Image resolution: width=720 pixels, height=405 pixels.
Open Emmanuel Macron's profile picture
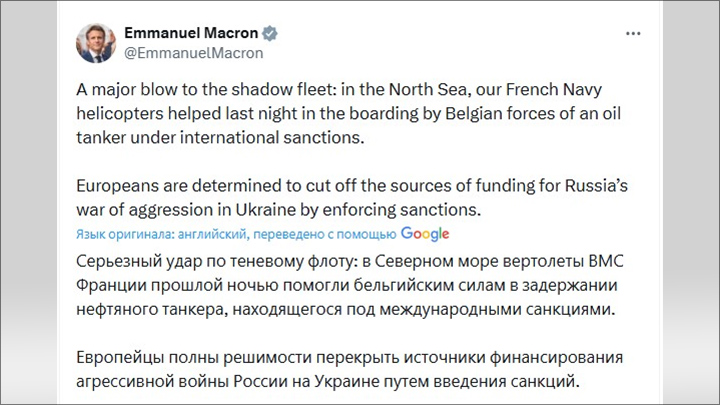click(95, 41)
